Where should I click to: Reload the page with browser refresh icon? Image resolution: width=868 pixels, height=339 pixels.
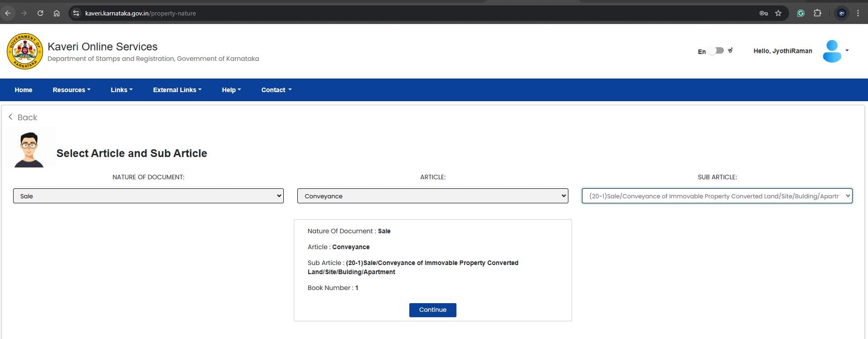tap(40, 13)
